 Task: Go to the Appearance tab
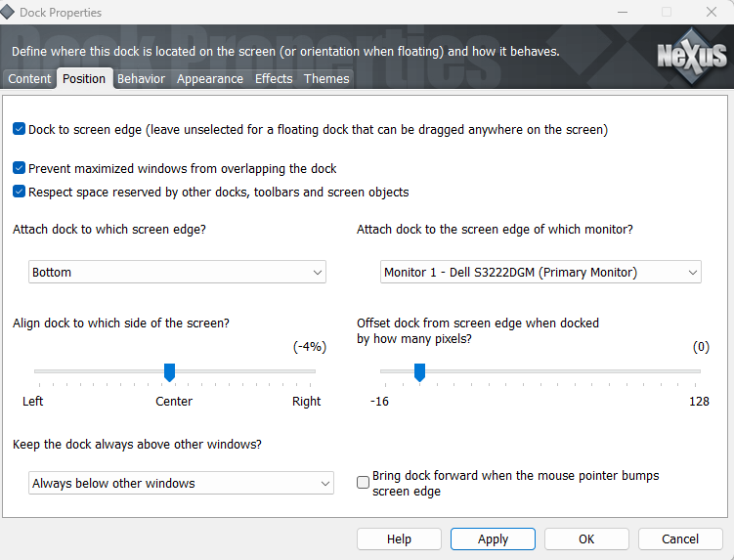click(x=209, y=78)
